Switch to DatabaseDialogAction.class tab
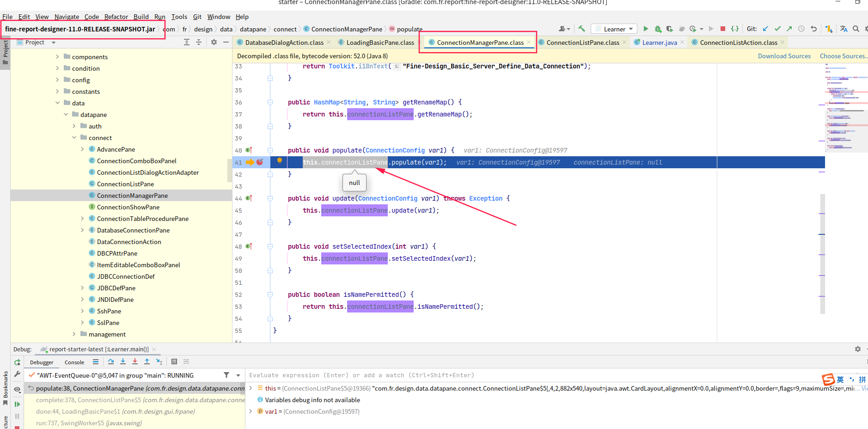This screenshot has width=868, height=429. (284, 43)
